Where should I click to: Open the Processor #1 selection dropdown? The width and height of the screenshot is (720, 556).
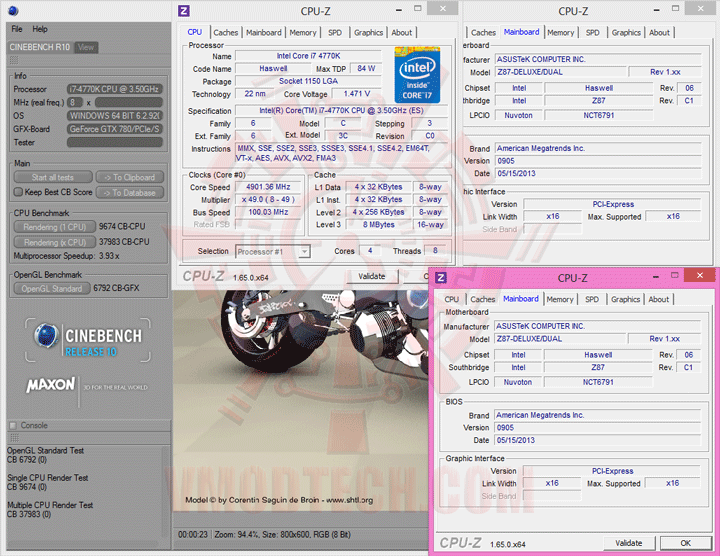(x=273, y=252)
